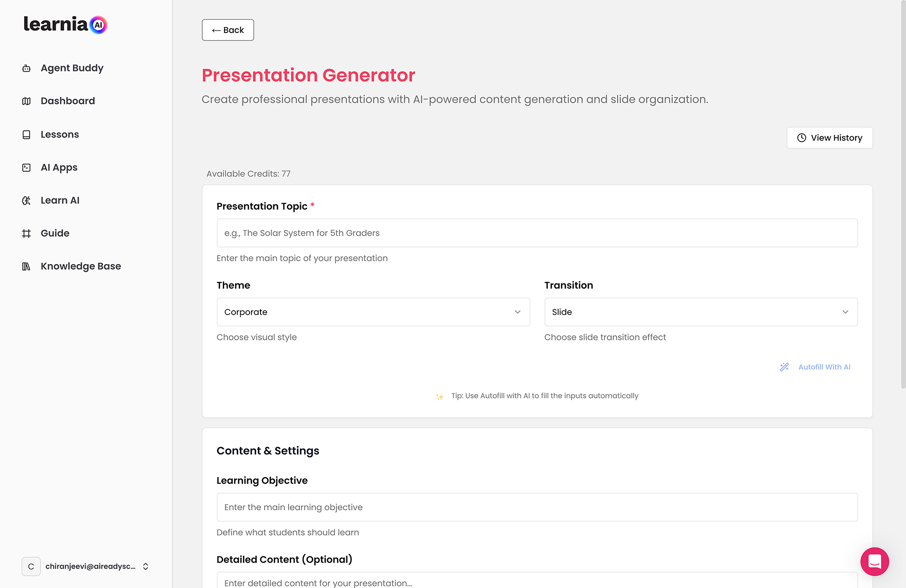The image size is (906, 588).
Task: Click the Choose slide transition effect hint
Action: (605, 337)
